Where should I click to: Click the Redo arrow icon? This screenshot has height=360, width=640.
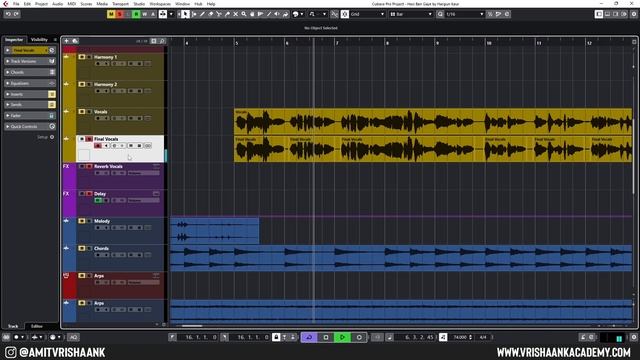pos(16,14)
